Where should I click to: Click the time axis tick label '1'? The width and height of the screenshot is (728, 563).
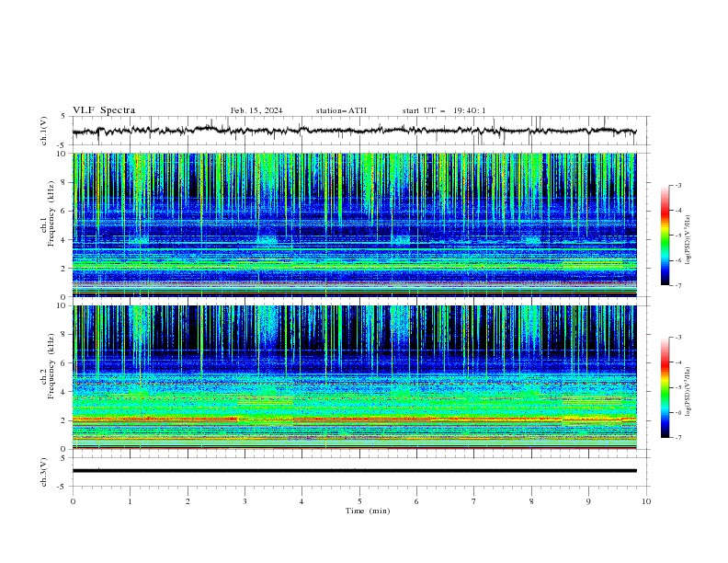[130, 501]
